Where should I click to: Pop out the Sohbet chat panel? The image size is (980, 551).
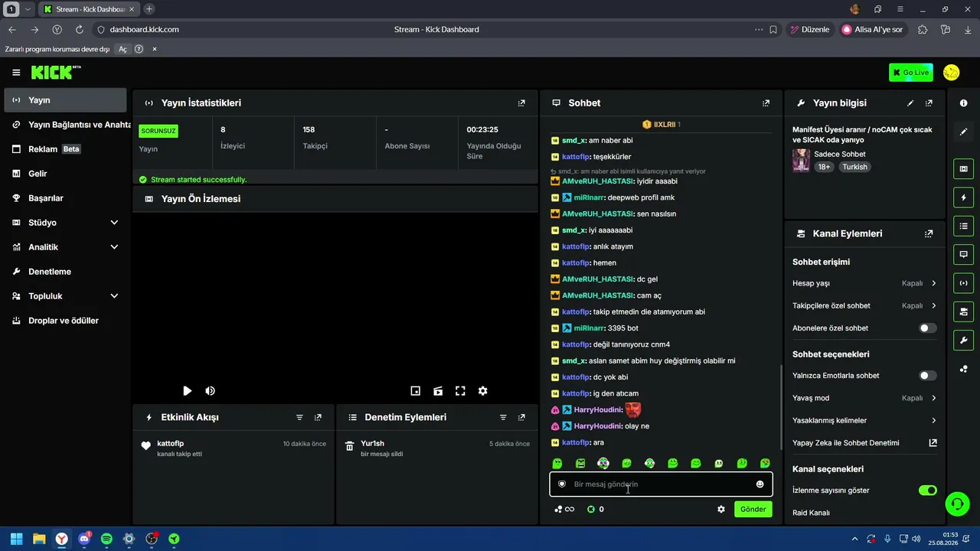tap(766, 103)
